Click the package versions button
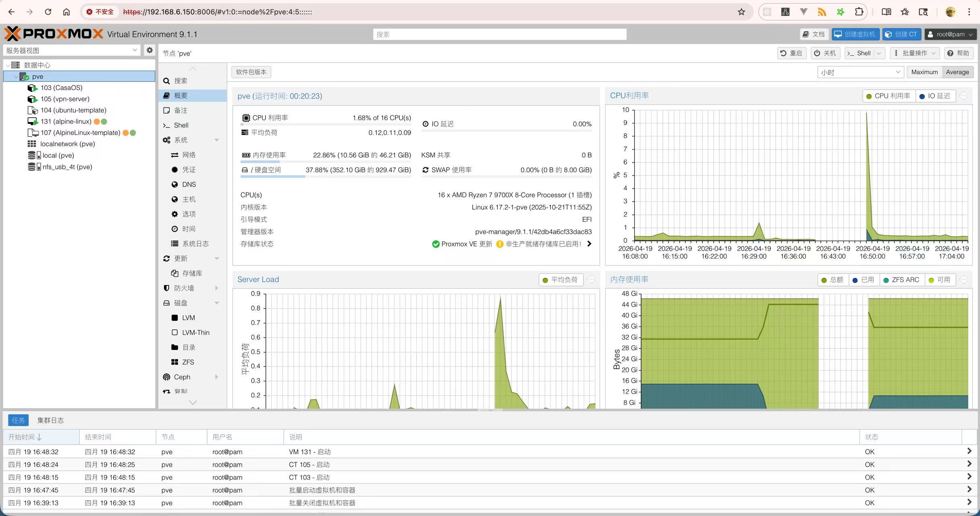Viewport: 980px width, 516px height. (x=251, y=72)
